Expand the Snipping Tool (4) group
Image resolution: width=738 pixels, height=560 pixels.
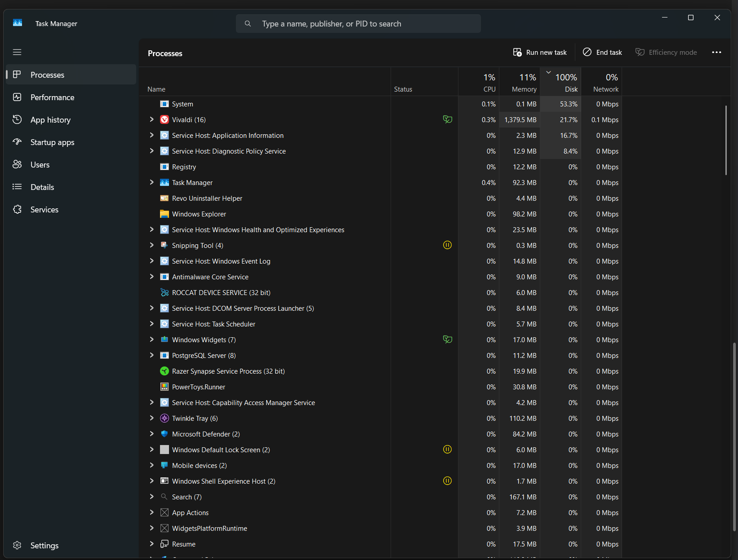click(x=151, y=245)
